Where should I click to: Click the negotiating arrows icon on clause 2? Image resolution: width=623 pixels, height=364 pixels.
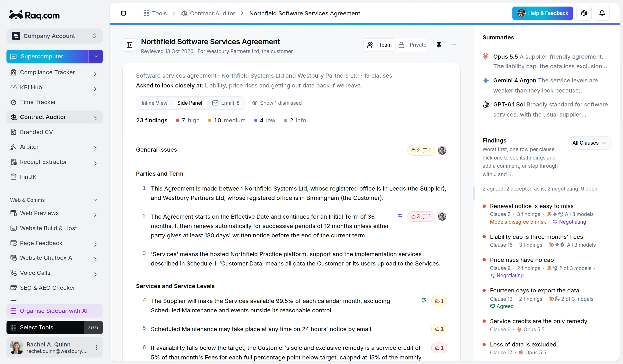400,216
